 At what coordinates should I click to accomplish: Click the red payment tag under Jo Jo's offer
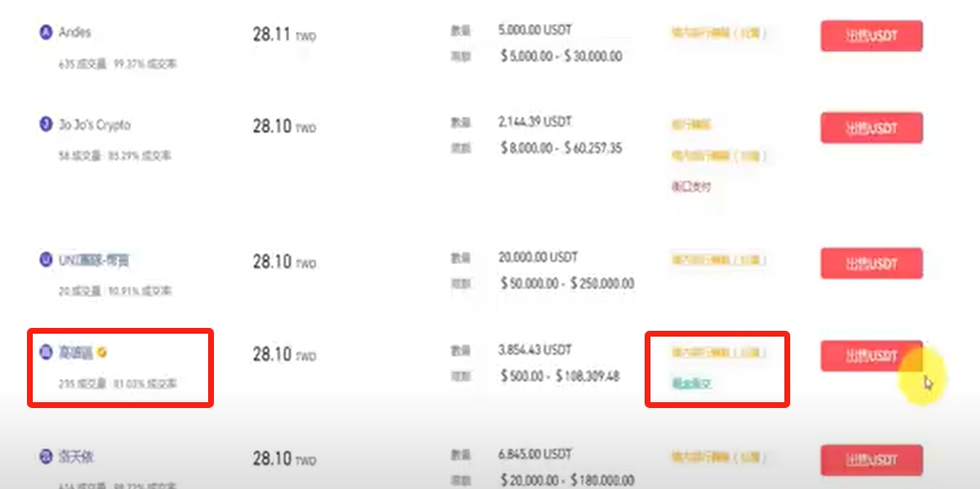pos(691,186)
